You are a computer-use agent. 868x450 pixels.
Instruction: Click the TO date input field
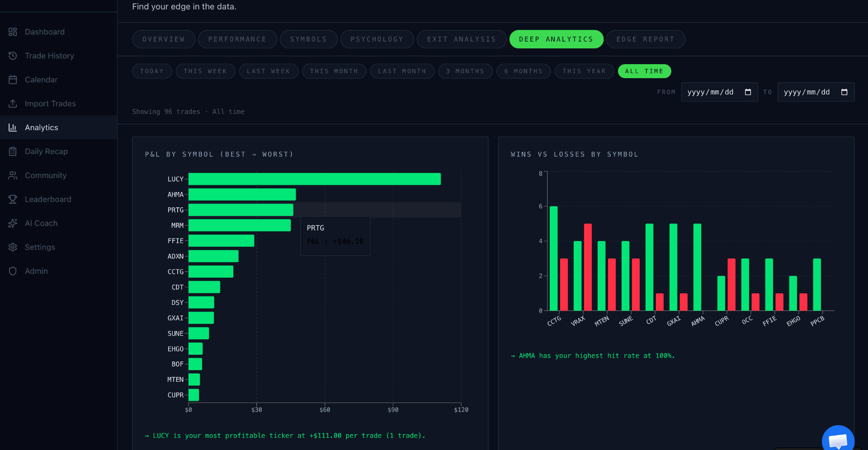(x=816, y=92)
